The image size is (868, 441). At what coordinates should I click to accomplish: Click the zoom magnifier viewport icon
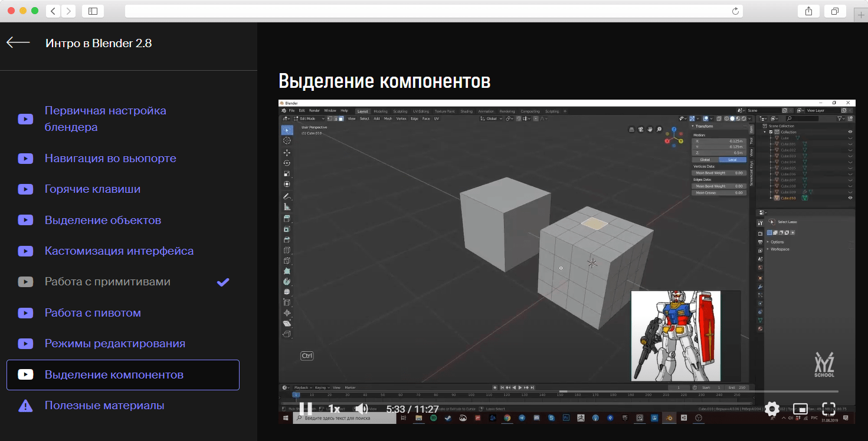(x=658, y=129)
